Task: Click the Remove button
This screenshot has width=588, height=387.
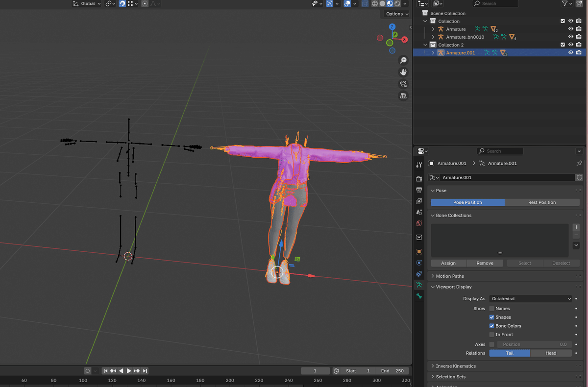Action: point(485,263)
